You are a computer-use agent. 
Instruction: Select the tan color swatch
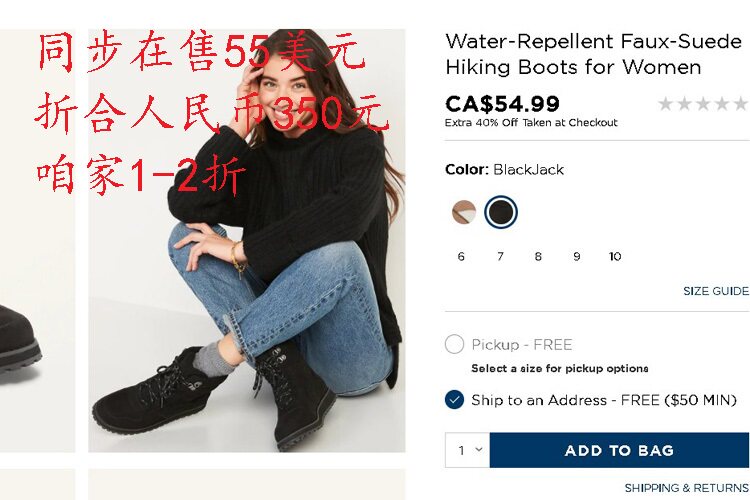pyautogui.click(x=463, y=212)
